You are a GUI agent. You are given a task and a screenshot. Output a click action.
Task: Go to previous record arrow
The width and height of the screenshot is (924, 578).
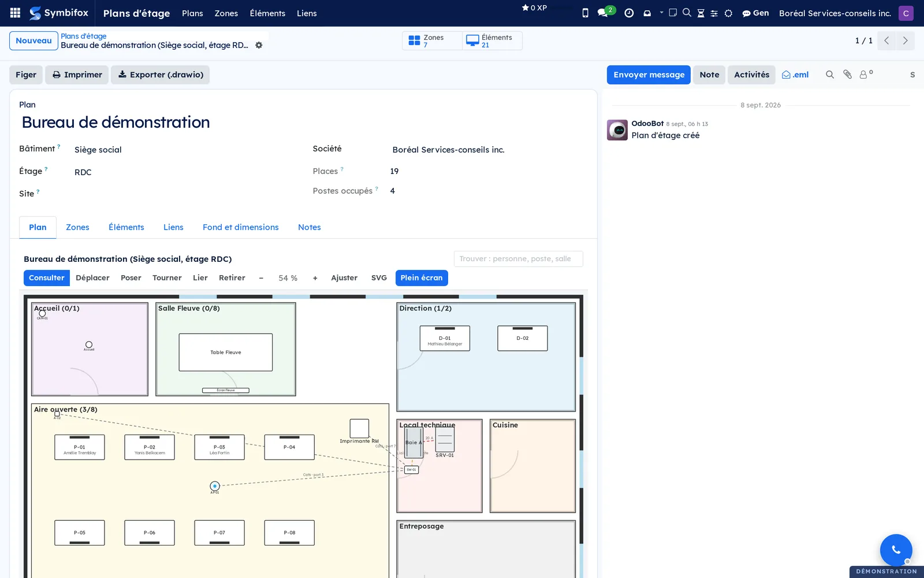(886, 40)
